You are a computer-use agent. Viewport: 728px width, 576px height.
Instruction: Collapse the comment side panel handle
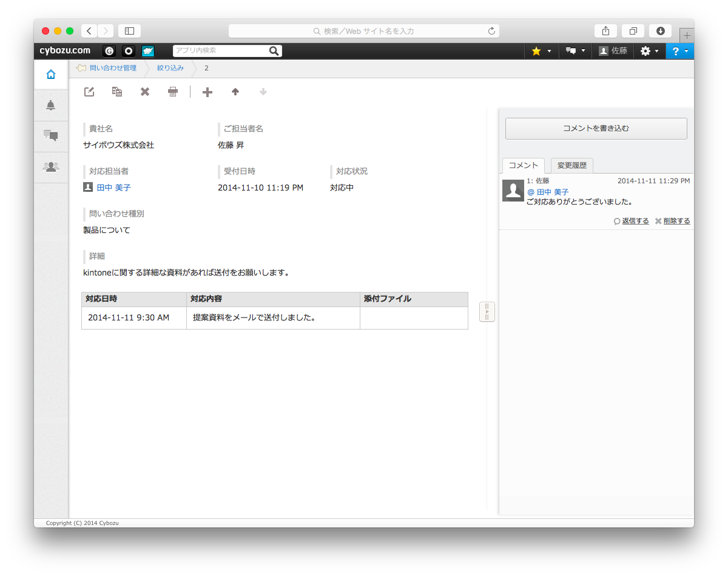tap(487, 311)
